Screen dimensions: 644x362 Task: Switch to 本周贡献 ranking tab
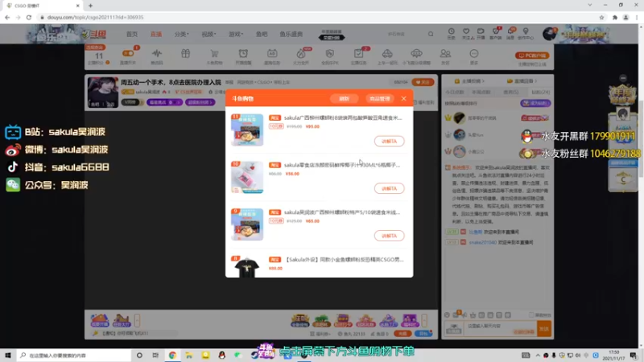point(481,93)
